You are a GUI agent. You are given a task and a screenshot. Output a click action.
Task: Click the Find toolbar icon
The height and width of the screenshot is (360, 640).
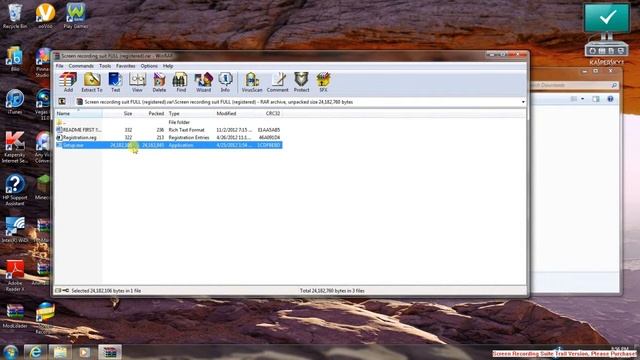point(181,82)
